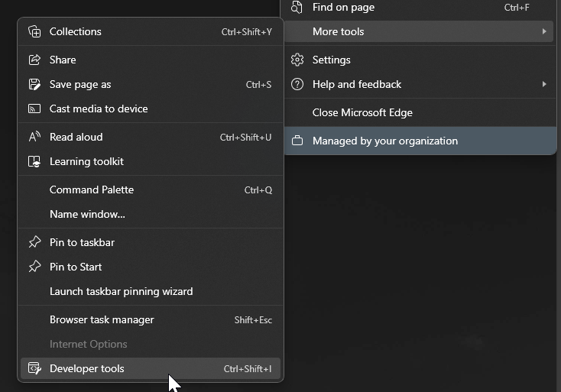Viewport: 561px width, 392px height.
Task: Click the Collections icon
Action: pos(34,31)
